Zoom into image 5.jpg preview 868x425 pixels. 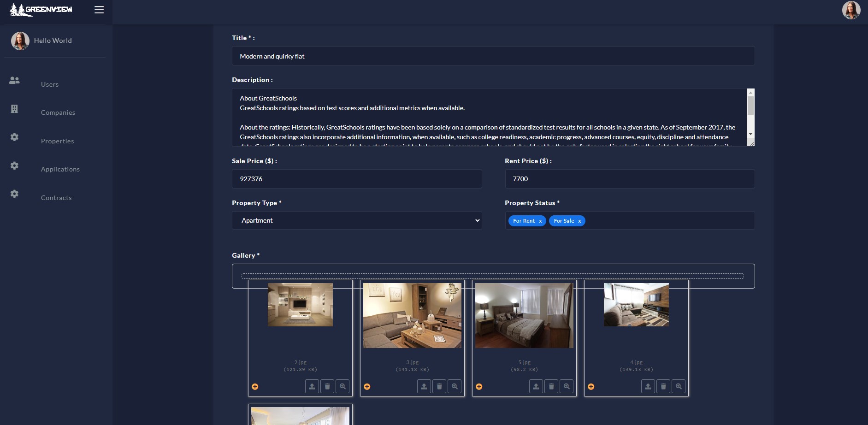567,386
